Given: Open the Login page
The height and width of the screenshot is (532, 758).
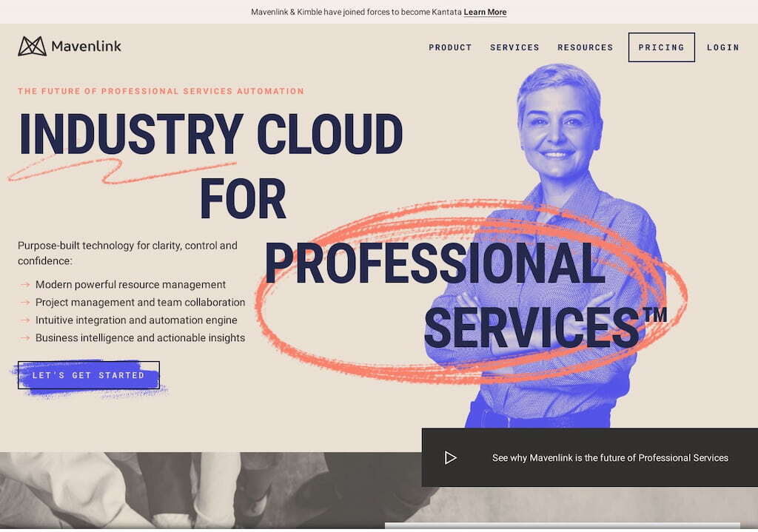Looking at the screenshot, I should click(x=722, y=47).
